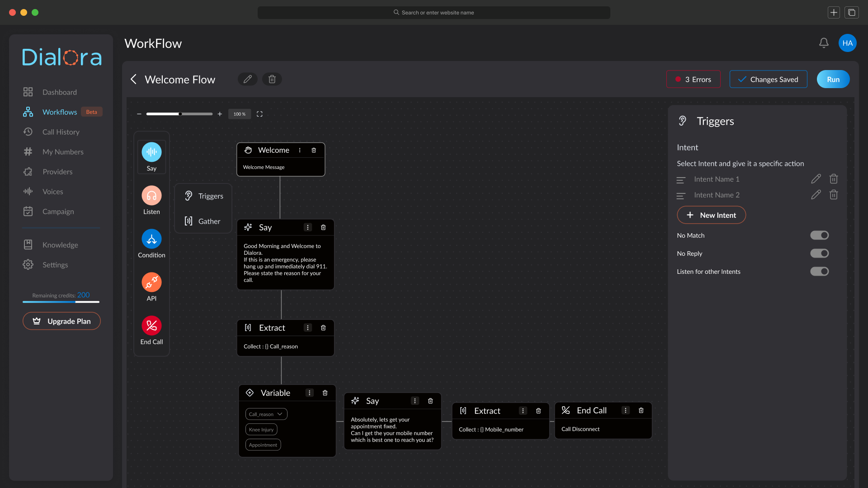Screen dimensions: 868x488
Task: Choose Gather from the Listen submenu
Action: [203, 221]
